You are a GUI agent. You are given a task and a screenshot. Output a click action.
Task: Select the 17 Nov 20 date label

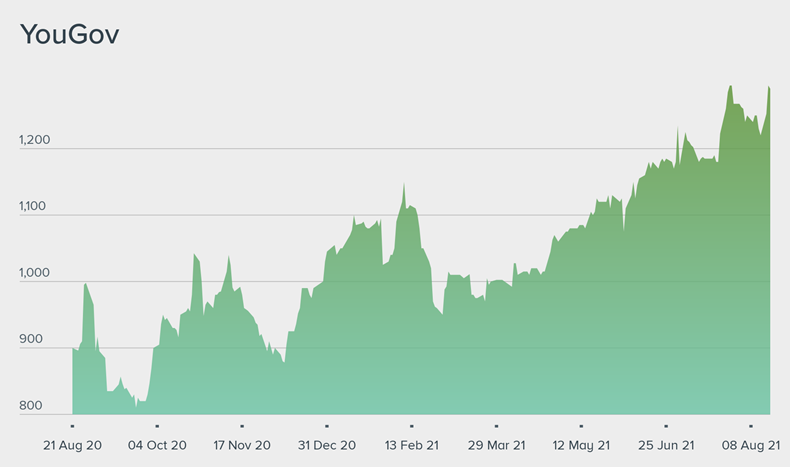click(242, 445)
